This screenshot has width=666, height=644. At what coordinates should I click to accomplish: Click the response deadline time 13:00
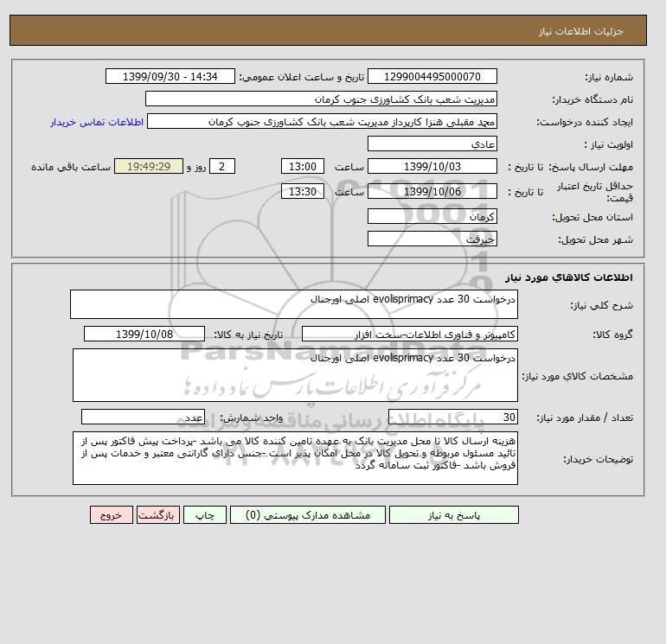[x=303, y=167]
